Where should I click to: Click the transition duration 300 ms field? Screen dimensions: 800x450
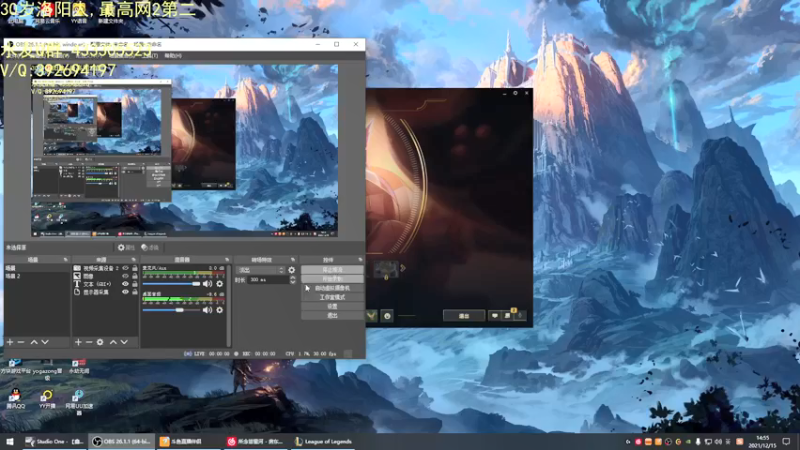coord(268,280)
